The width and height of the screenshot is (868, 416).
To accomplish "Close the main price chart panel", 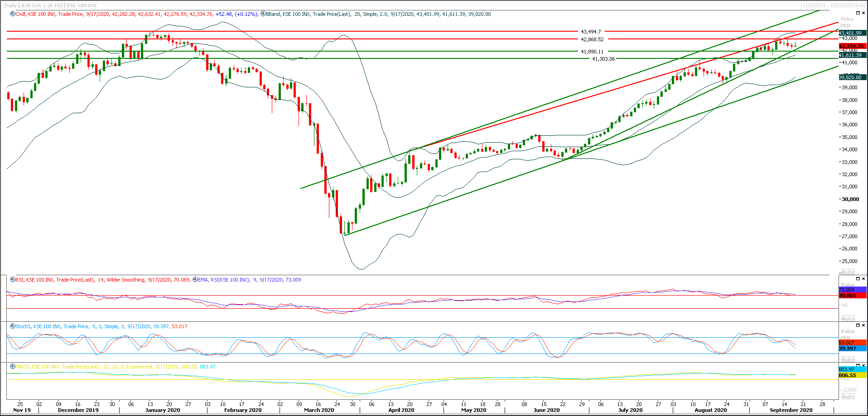I will (x=864, y=13).
